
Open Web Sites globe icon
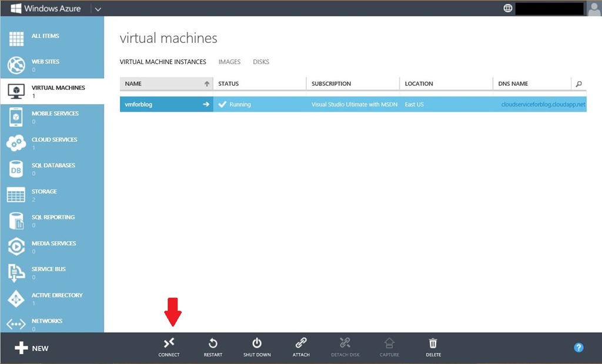pyautogui.click(x=16, y=65)
